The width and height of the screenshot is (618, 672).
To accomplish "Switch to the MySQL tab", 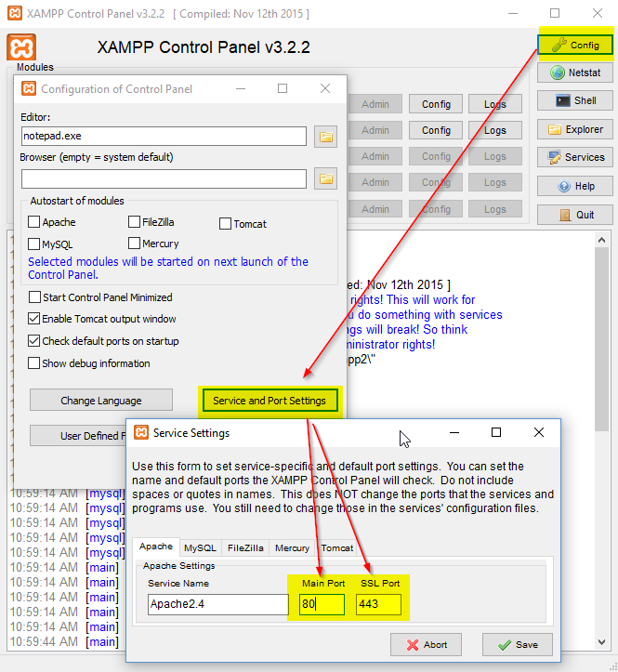I will pyautogui.click(x=199, y=547).
